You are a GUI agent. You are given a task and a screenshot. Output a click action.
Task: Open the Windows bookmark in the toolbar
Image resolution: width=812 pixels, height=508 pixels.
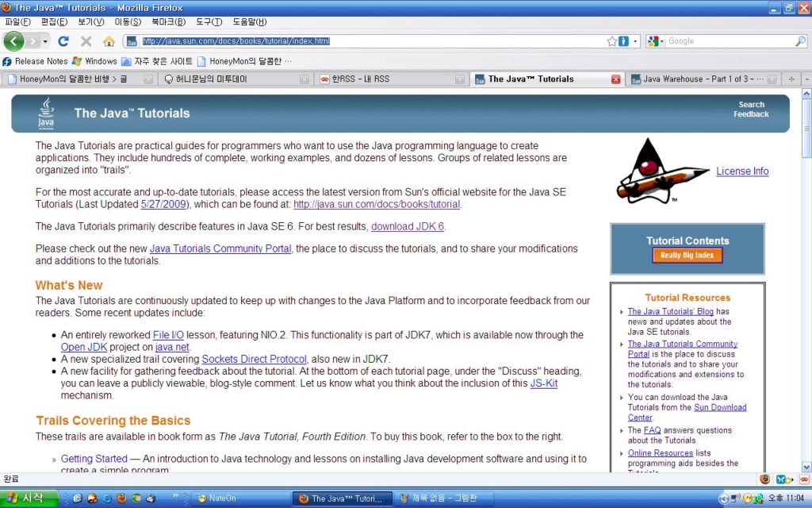tap(95, 61)
